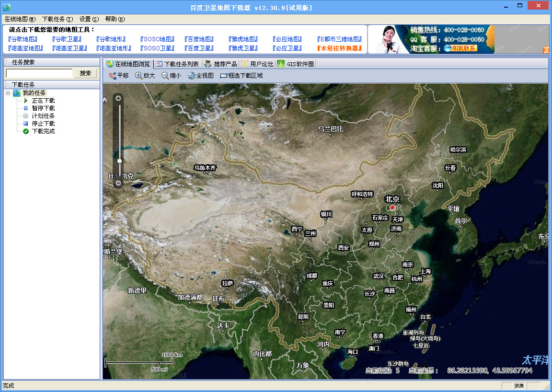Click the minus icon on the map zoom control
This screenshot has width=552, height=392.
[x=118, y=183]
